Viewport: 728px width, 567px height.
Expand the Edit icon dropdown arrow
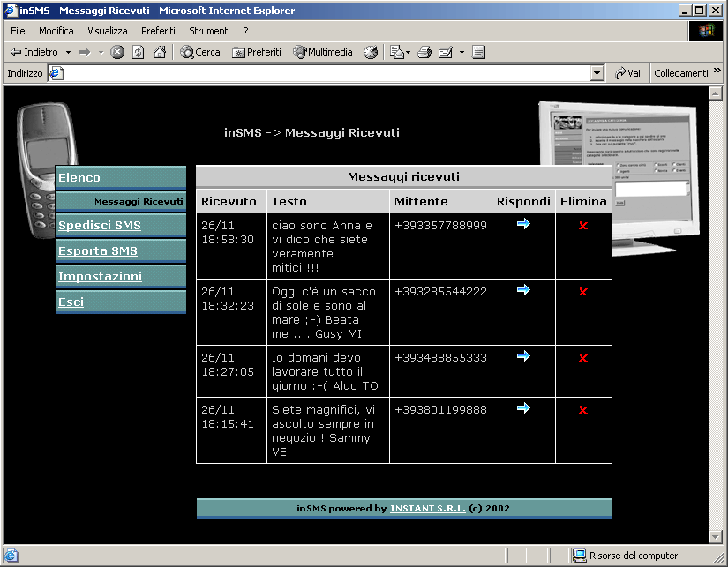[462, 52]
